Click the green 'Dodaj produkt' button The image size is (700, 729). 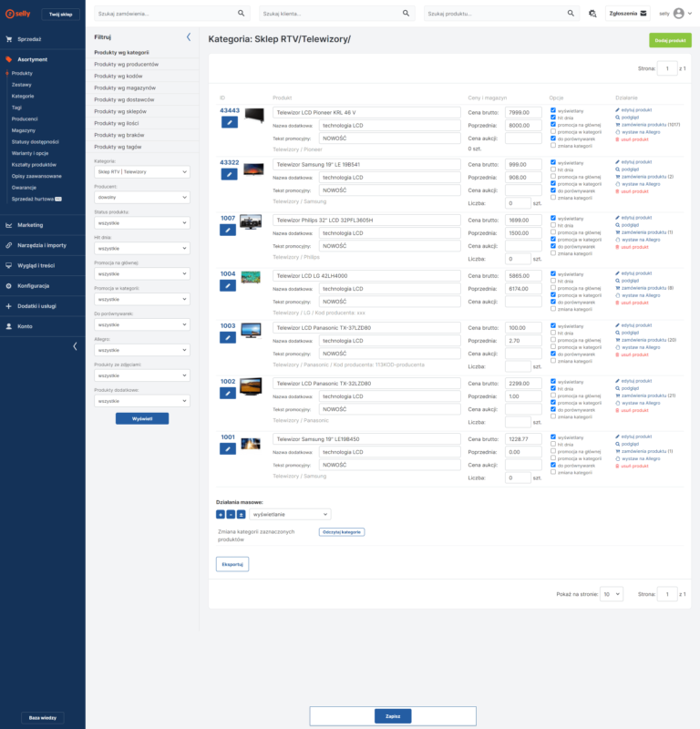coord(670,41)
